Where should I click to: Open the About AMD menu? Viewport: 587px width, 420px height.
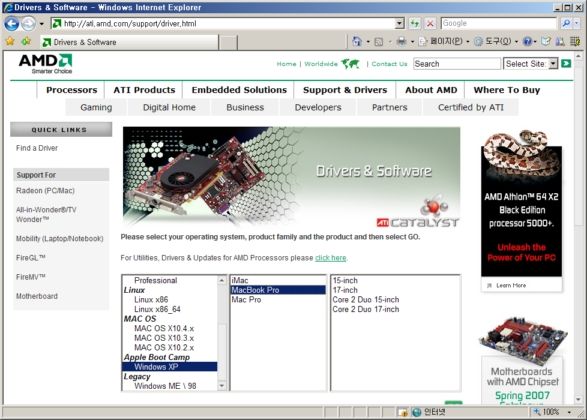coord(431,90)
